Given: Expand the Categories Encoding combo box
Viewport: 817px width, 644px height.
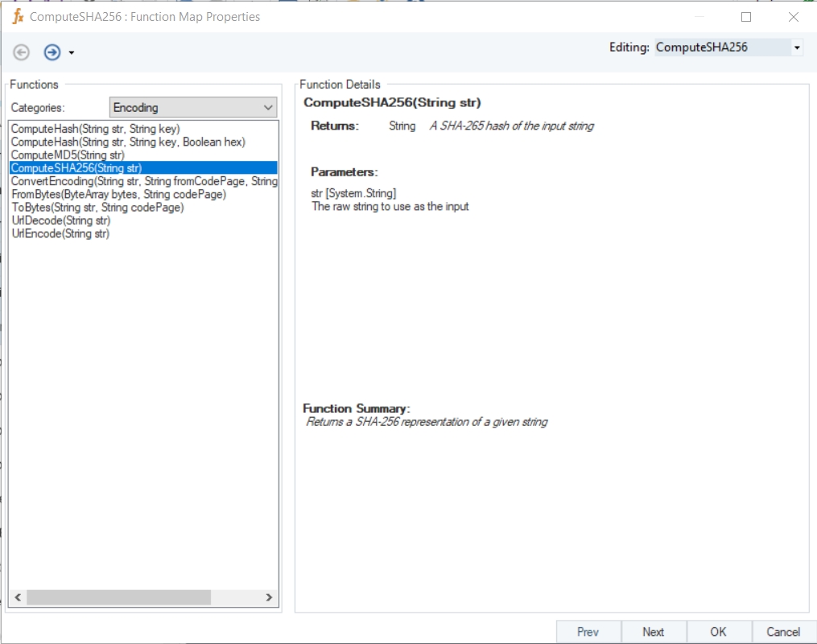Looking at the screenshot, I should (x=193, y=107).
